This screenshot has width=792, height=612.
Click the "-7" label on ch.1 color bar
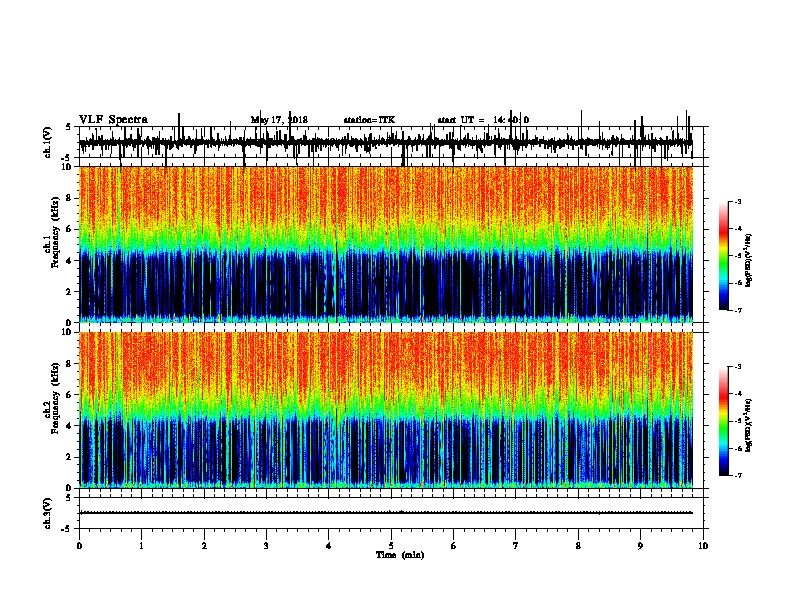coord(737,310)
